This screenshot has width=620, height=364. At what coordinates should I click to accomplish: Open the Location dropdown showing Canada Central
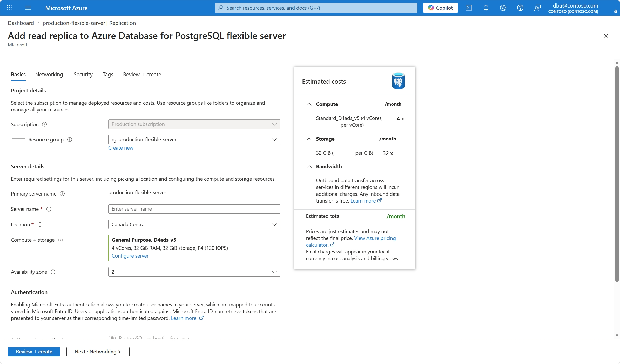click(x=194, y=224)
